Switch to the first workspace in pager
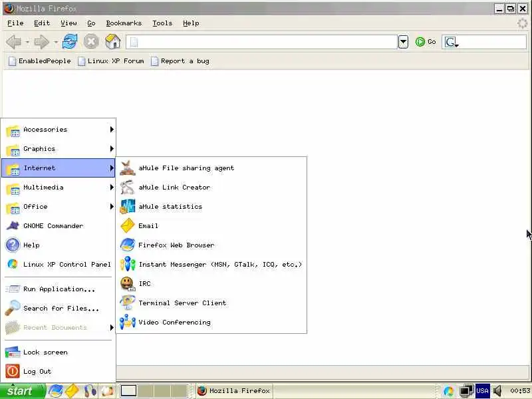 [128, 391]
